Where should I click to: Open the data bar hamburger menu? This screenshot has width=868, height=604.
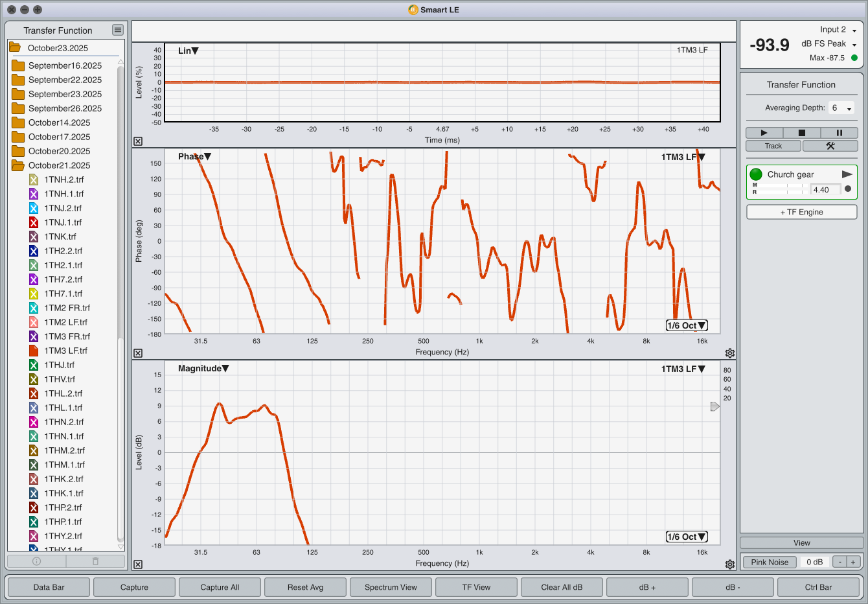117,30
